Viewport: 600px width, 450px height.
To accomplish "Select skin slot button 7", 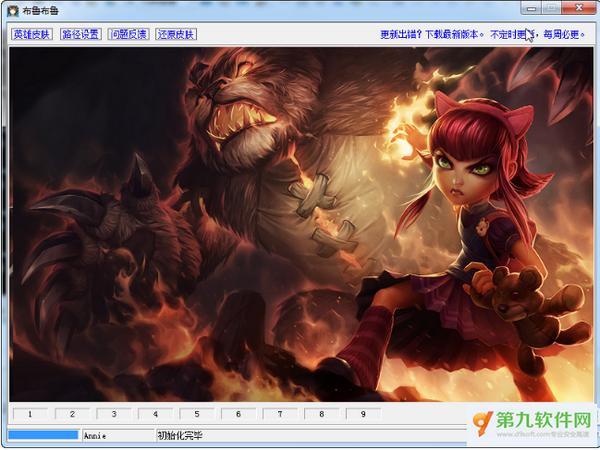I will click(280, 414).
